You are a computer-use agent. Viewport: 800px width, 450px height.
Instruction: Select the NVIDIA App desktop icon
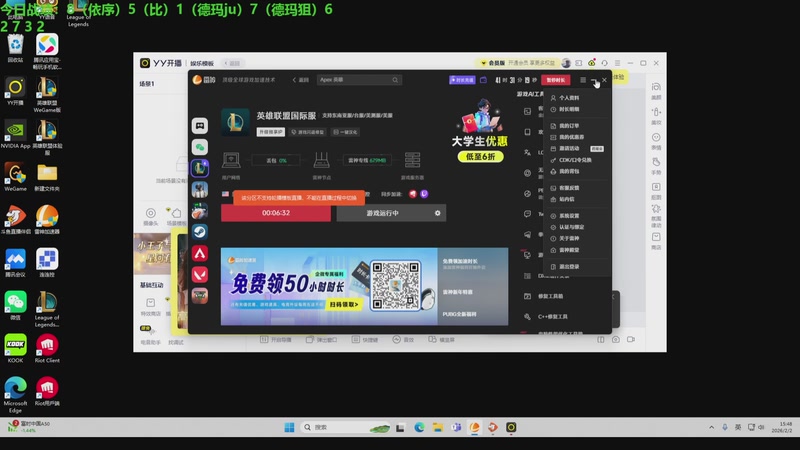click(15, 135)
